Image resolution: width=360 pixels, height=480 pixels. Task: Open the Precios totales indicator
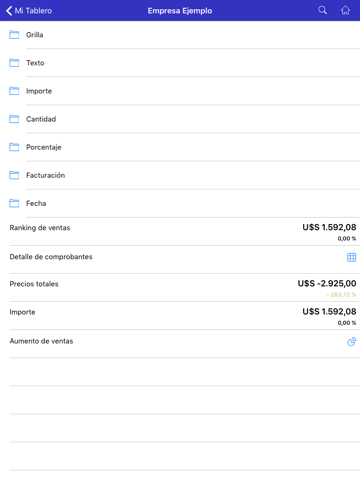(180, 288)
